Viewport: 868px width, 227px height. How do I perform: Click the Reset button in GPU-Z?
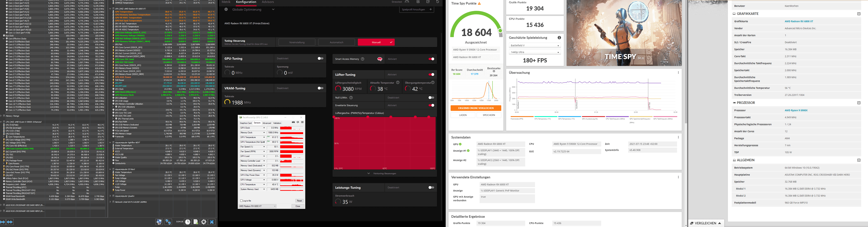[x=299, y=201]
